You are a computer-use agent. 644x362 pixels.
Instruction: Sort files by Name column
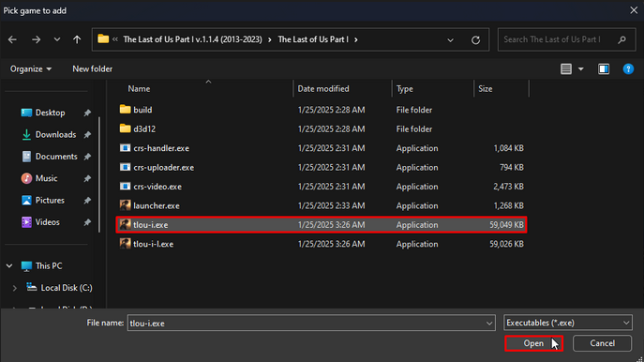[x=139, y=89]
